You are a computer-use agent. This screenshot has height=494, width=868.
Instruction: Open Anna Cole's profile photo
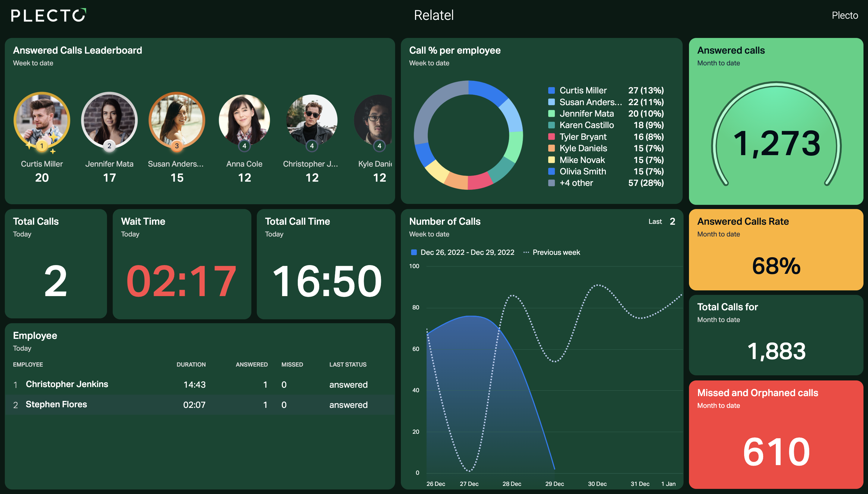(244, 120)
